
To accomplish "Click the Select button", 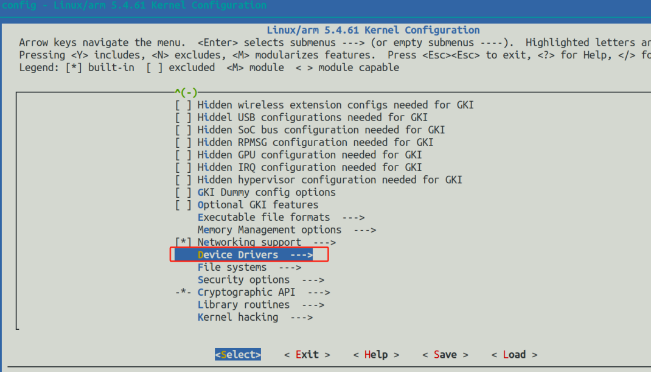I will pos(238,355).
